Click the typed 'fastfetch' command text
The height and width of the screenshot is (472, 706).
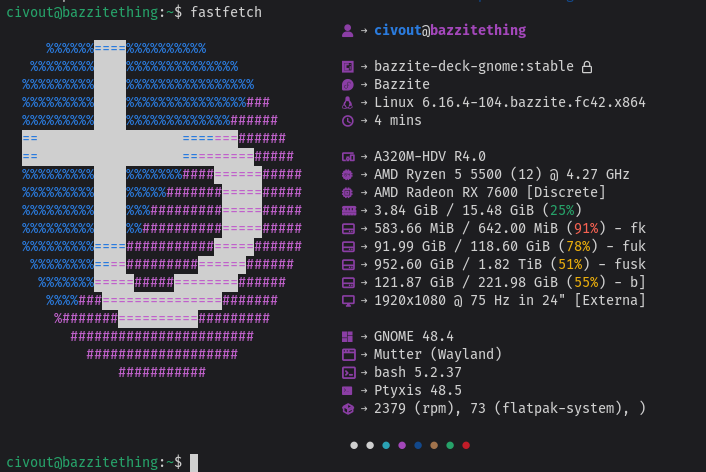tap(226, 12)
